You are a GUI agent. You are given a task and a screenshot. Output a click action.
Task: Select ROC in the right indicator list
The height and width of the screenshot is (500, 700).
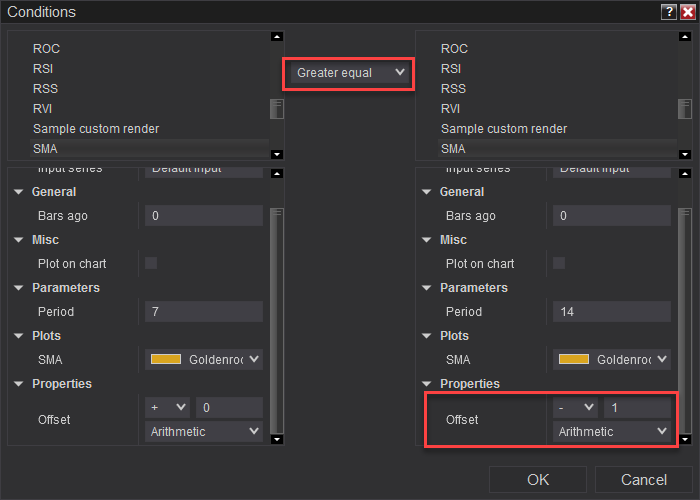tap(454, 49)
